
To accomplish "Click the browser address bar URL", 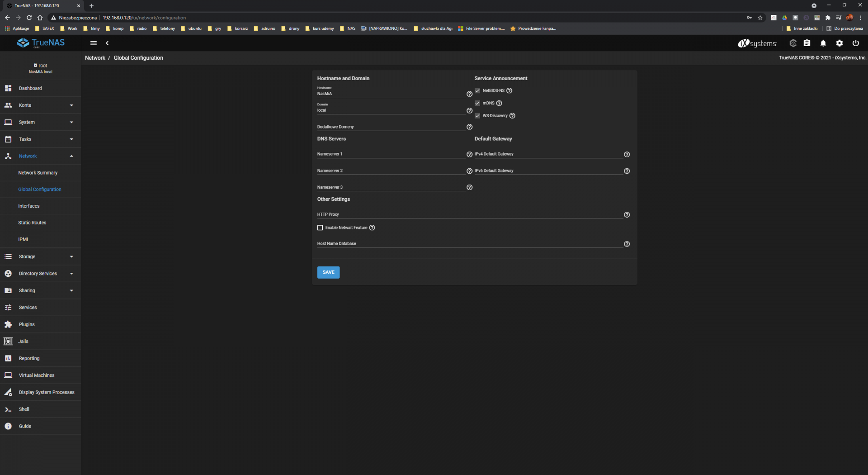I will (x=144, y=18).
